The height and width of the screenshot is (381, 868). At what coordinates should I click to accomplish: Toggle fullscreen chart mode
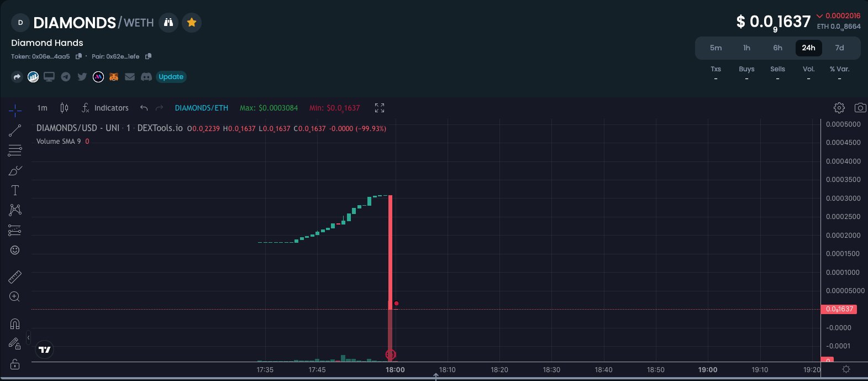coord(379,108)
